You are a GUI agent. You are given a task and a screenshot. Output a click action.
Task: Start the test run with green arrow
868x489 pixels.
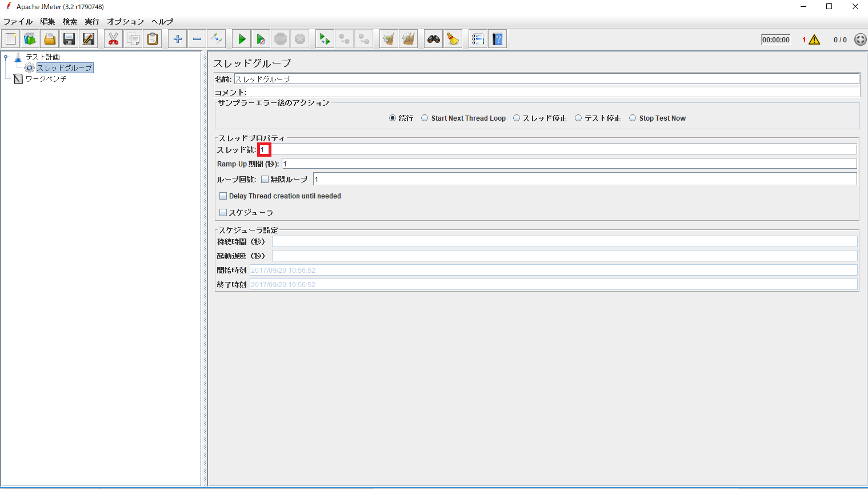241,38
